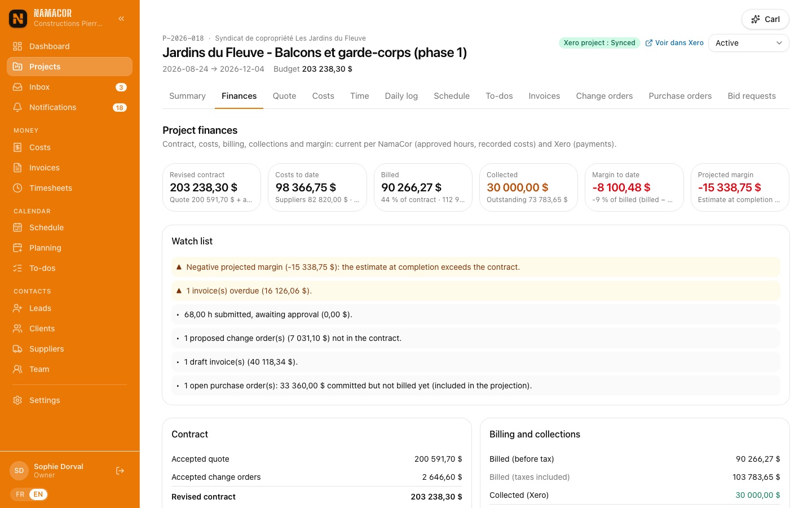
Task: Click the Team members icon
Action: [x=17, y=369]
